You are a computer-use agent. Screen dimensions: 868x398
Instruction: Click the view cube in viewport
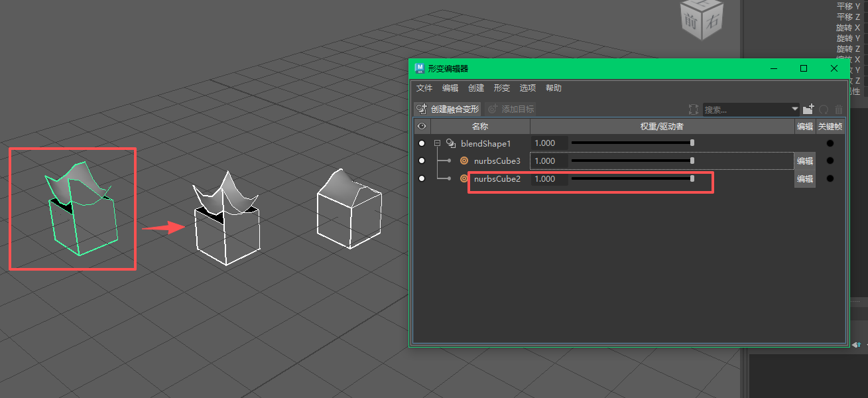(x=701, y=19)
